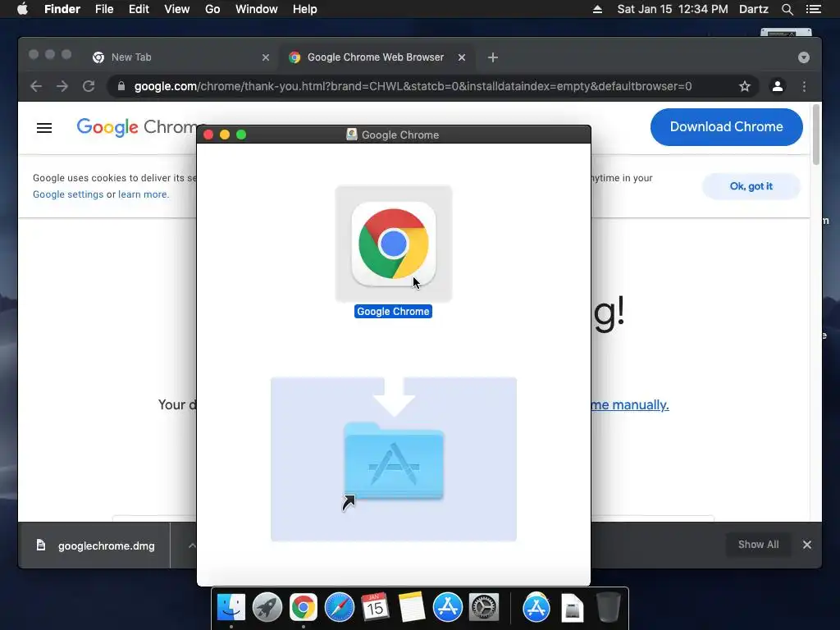Open Trash in the Dock
Viewport: 840px width, 630px height.
[609, 608]
